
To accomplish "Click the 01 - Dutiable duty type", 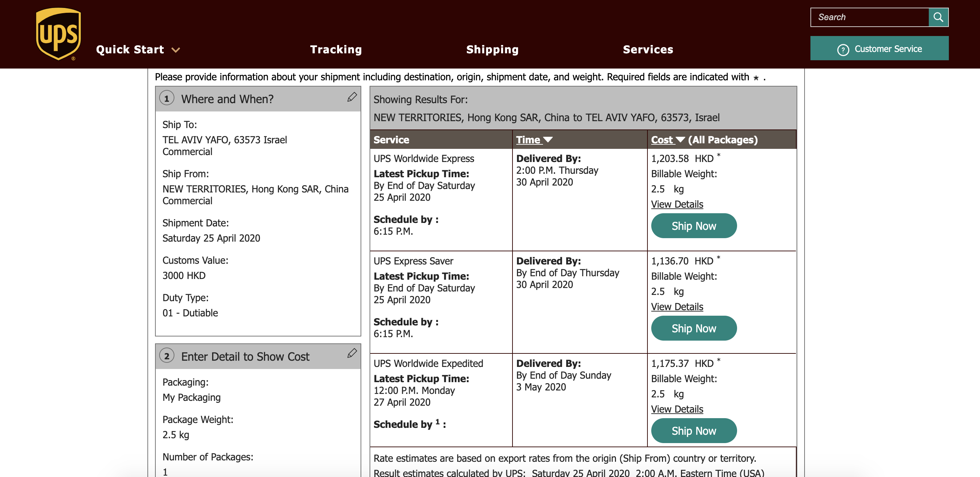I will pos(190,313).
